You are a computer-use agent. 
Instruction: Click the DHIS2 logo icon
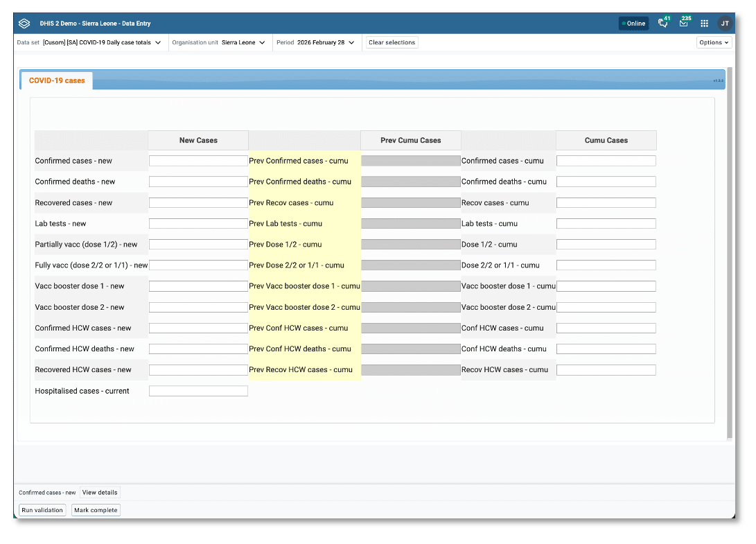pos(24,24)
